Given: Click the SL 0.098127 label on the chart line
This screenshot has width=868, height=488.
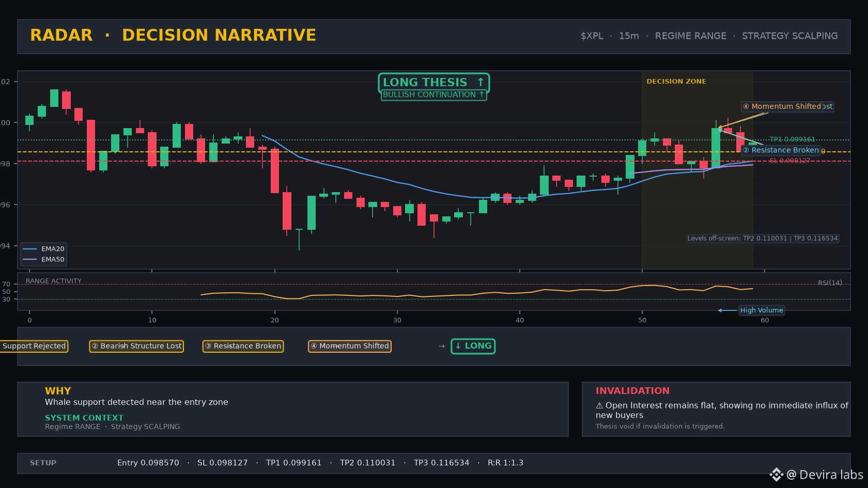Looking at the screenshot, I should click(790, 161).
